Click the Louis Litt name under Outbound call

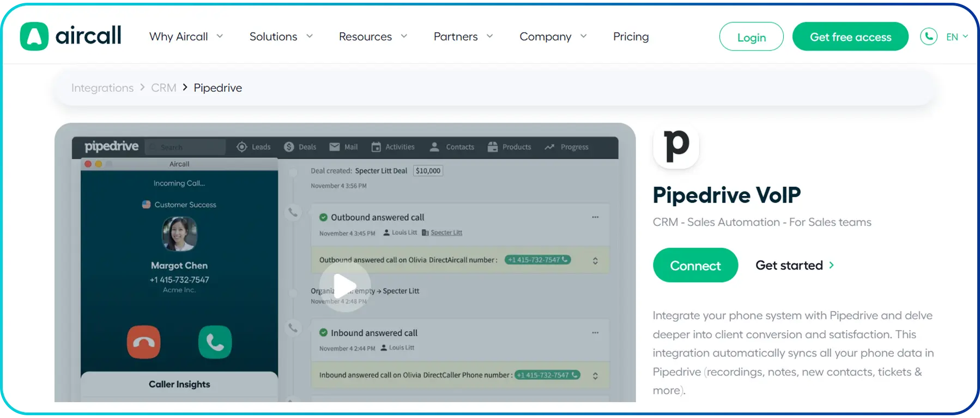pyautogui.click(x=404, y=232)
